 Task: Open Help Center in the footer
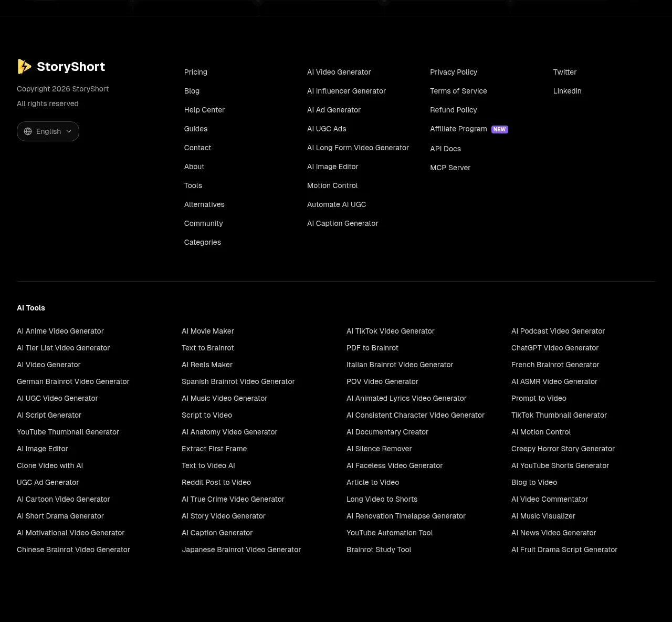[x=204, y=110]
